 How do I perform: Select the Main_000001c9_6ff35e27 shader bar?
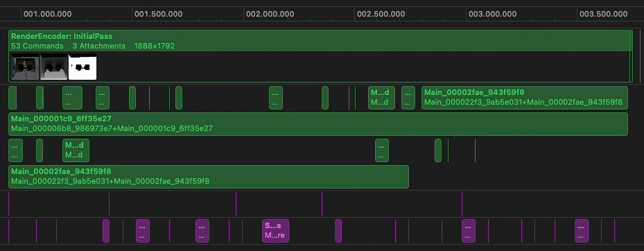coord(318,124)
